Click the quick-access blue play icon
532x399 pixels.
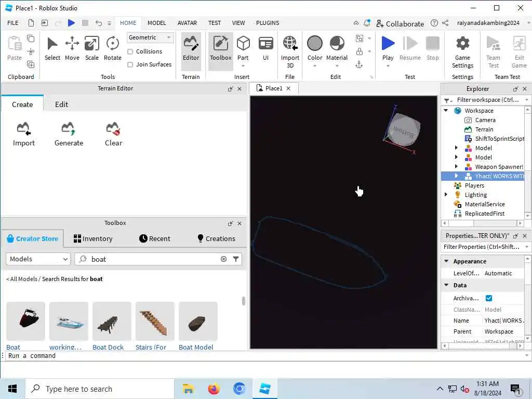pyautogui.click(x=71, y=23)
